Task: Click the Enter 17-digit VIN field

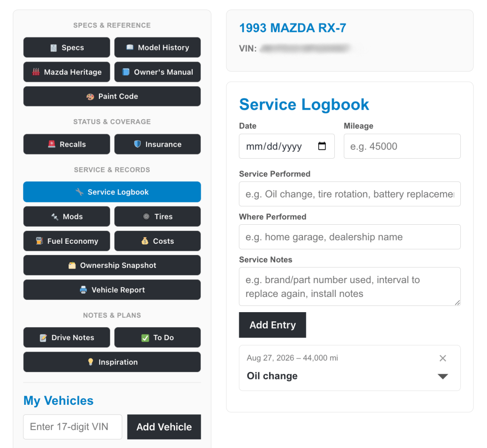Action: 73,427
